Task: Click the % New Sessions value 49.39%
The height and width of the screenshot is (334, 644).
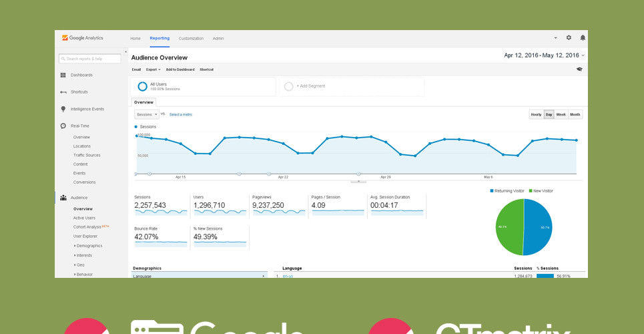Action: pyautogui.click(x=206, y=237)
